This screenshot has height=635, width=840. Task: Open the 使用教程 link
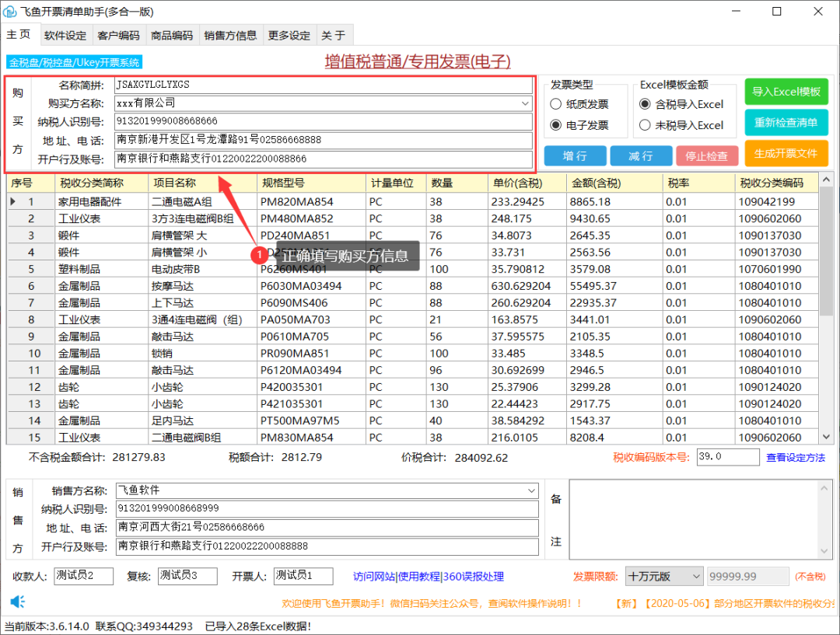(x=419, y=577)
